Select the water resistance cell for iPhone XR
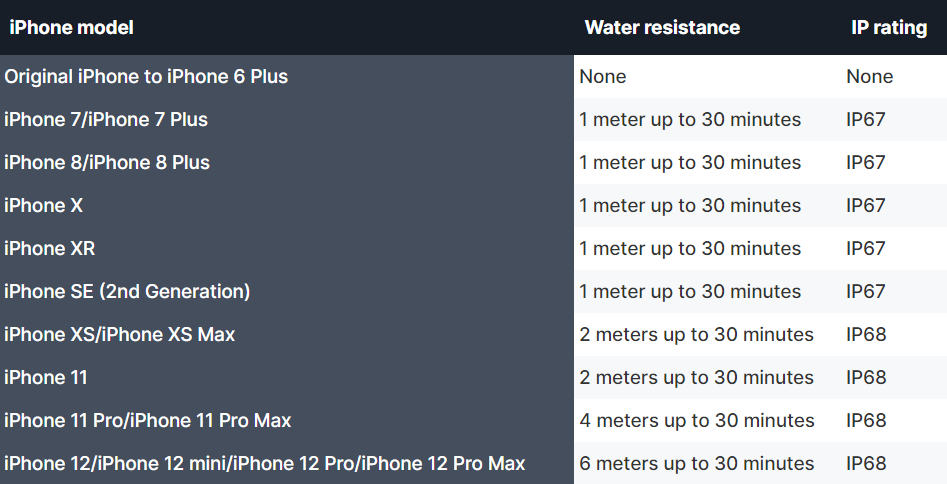The image size is (947, 484). point(690,249)
